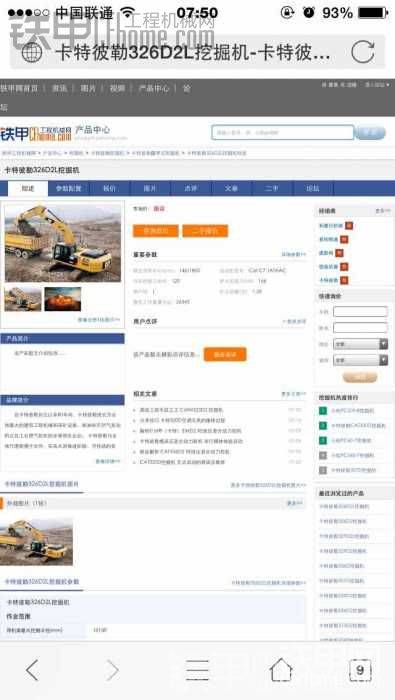Go back with the browser back arrow
This screenshot has width=395, height=700.
pyautogui.click(x=32, y=670)
